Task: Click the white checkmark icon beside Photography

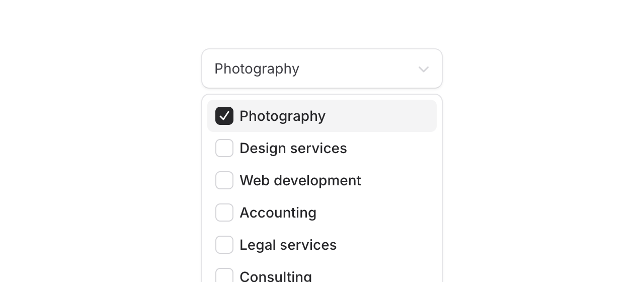Action: (224, 116)
